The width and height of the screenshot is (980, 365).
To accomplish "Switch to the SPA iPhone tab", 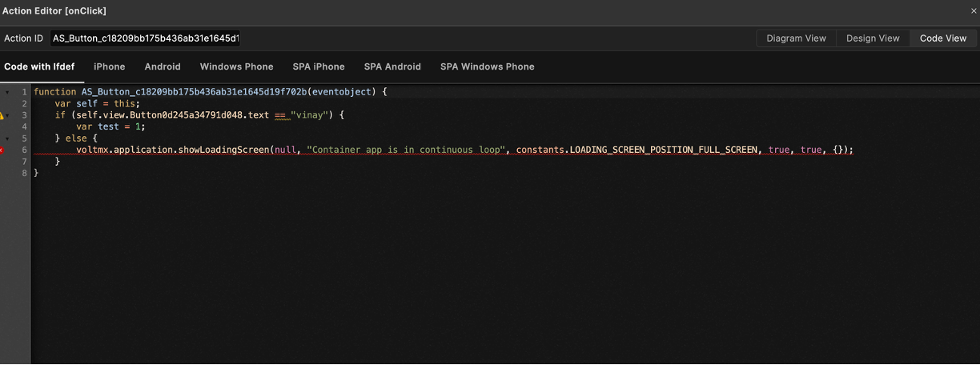I will (x=319, y=66).
